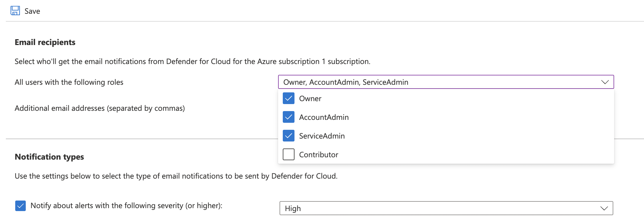Image resolution: width=644 pixels, height=221 pixels.
Task: Click the 'Use the settings below' description text
Action: [x=176, y=176]
